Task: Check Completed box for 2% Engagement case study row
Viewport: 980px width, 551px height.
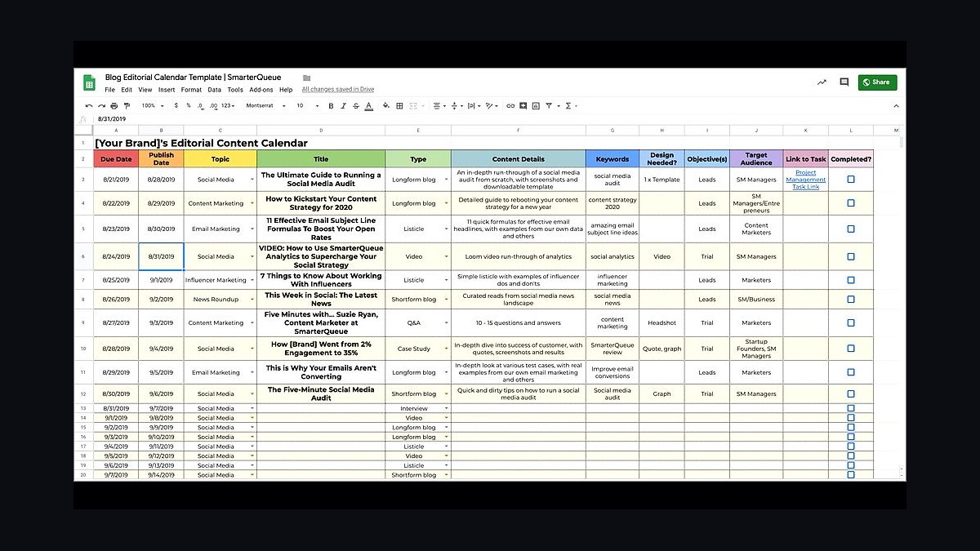Action: click(851, 349)
